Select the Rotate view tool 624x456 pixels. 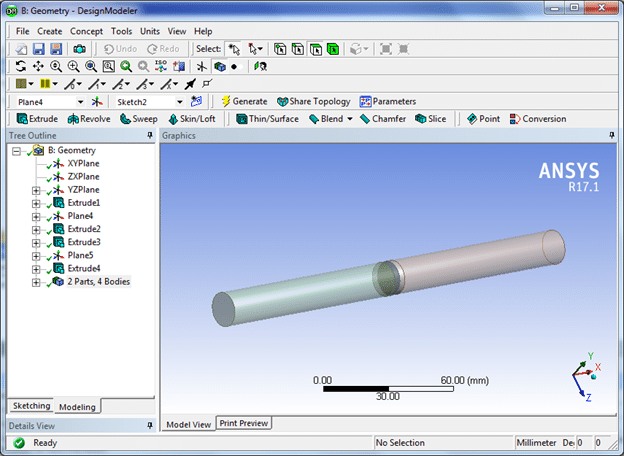click(x=22, y=66)
